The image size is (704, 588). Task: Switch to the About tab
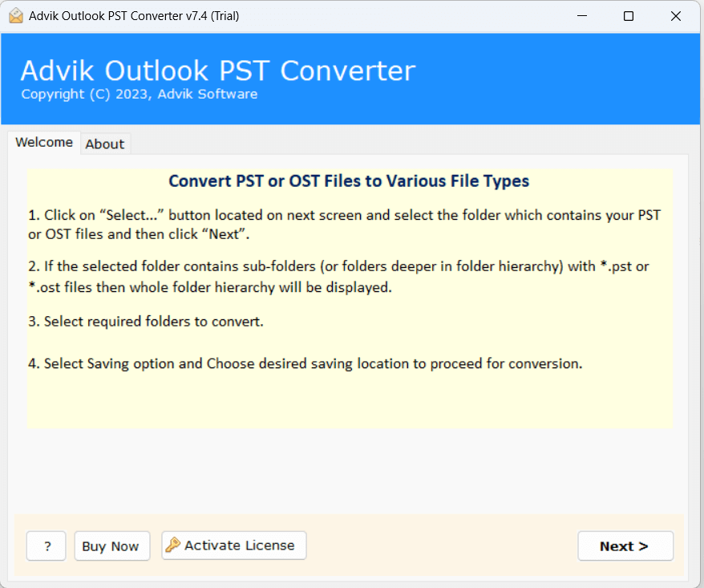(105, 144)
